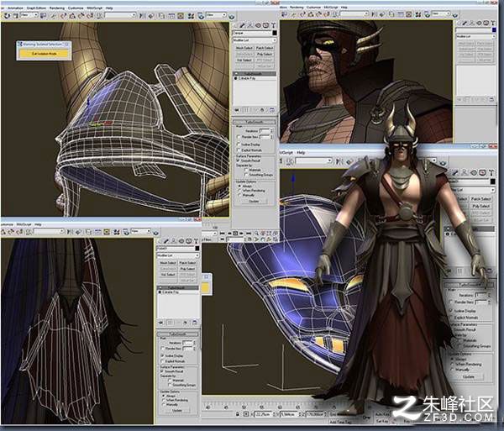Click Pin Stack icon in top-left window
Viewport: 504px width, 431px height.
(237, 110)
